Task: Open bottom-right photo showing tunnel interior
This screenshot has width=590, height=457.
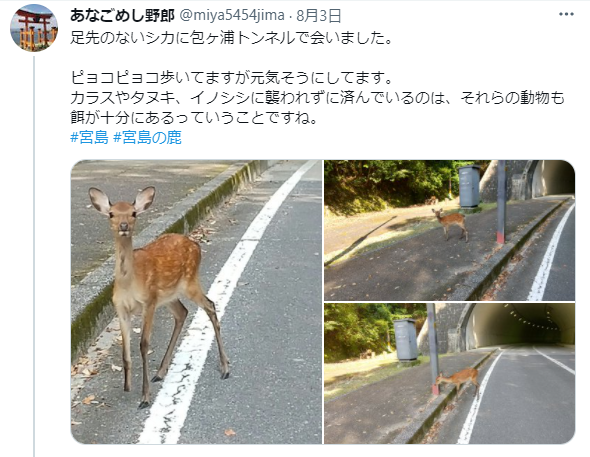Action: pos(450,374)
